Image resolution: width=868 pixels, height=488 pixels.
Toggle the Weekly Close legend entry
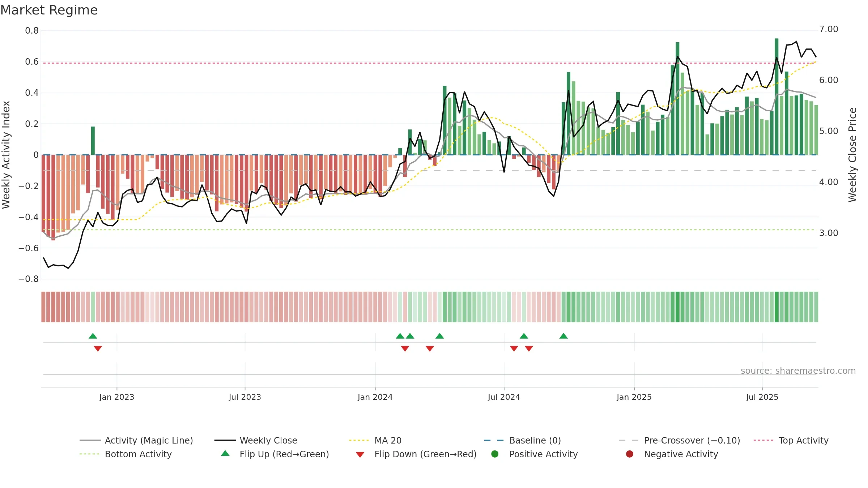tap(256, 440)
